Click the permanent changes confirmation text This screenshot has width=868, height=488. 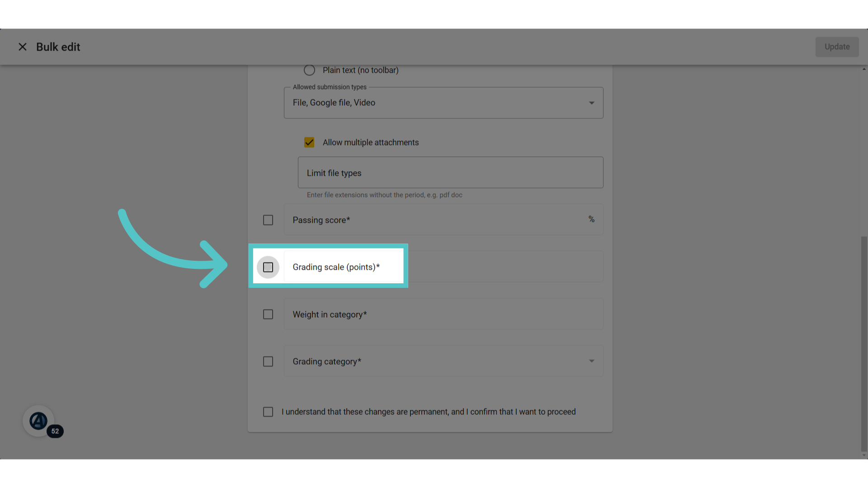click(x=429, y=412)
